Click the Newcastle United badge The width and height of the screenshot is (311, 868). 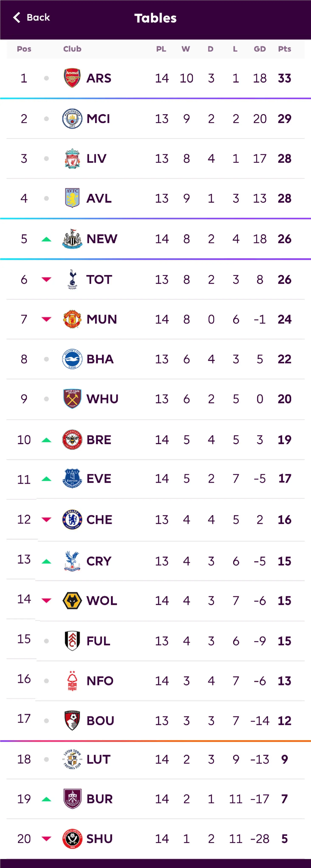(72, 239)
